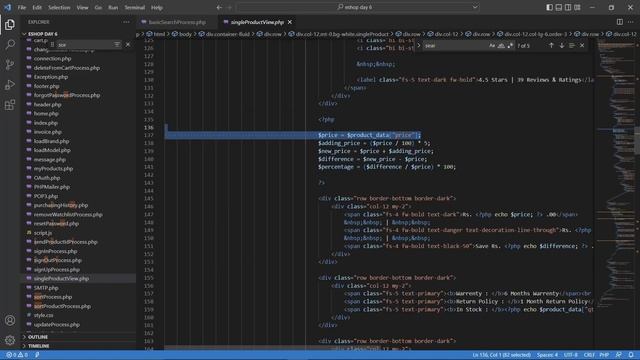This screenshot has height=360, width=640.
Task: Click the html breadcrumb item
Action: 159,34
